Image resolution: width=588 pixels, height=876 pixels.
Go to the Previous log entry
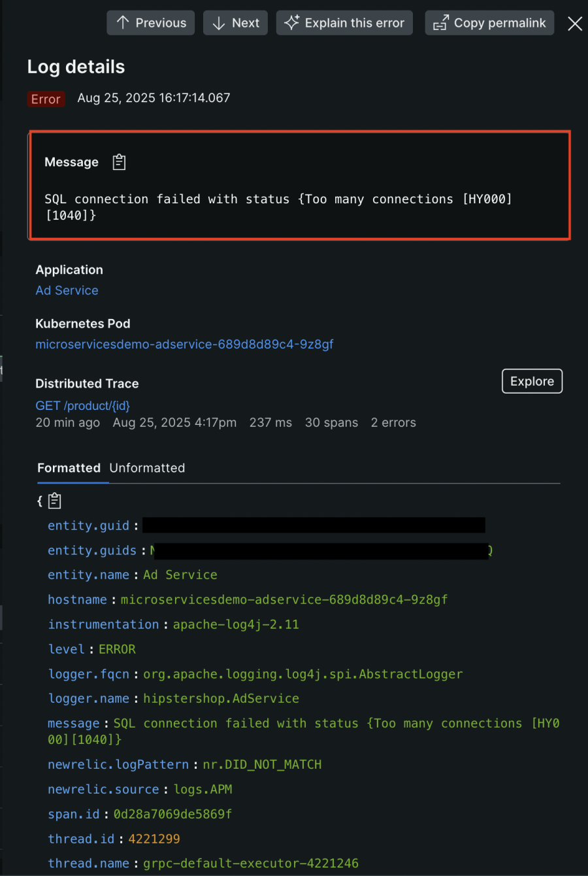(151, 23)
